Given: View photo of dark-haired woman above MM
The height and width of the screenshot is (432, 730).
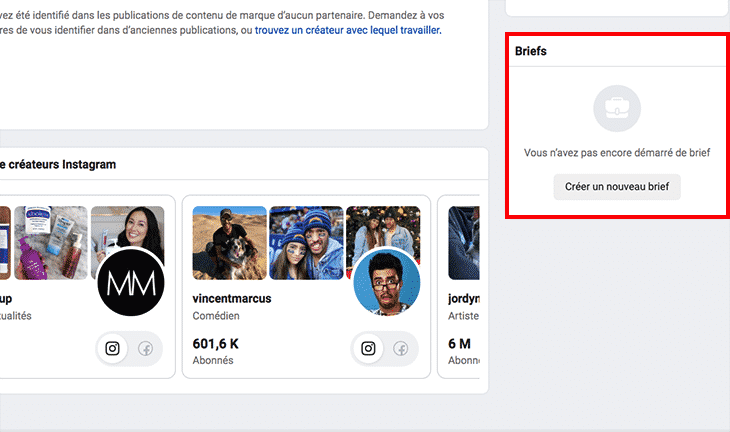Looking at the screenshot, I should tap(126, 228).
